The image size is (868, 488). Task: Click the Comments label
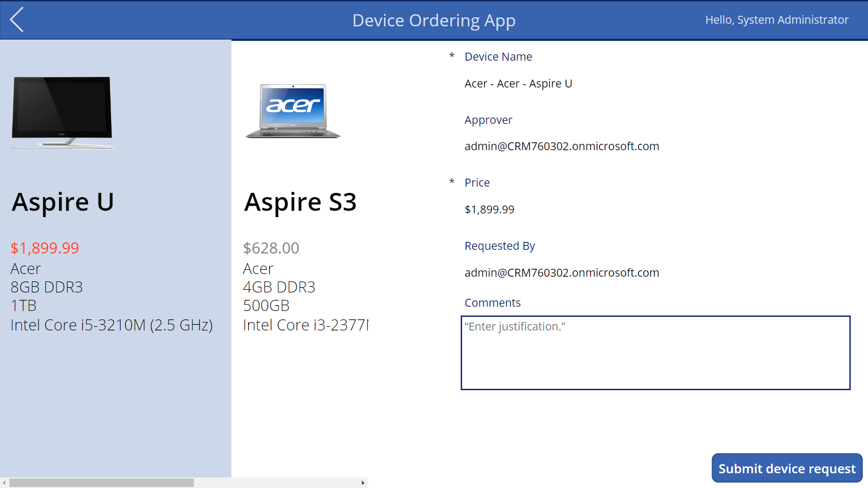492,302
